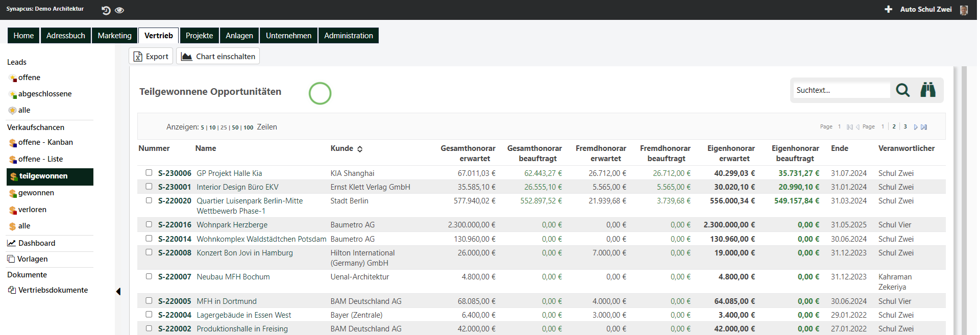Set displayed rows to 100
This screenshot has width=980, height=335.
pos(248,127)
